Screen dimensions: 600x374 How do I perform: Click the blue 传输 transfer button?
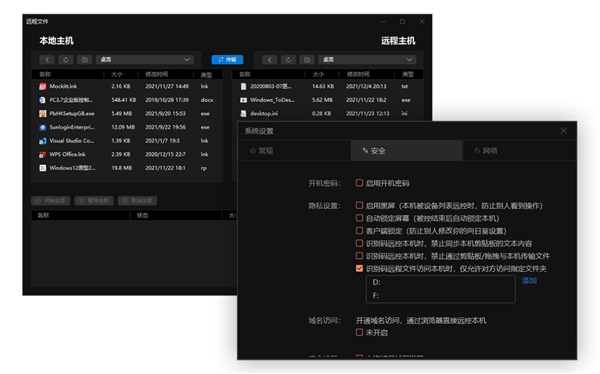point(227,60)
